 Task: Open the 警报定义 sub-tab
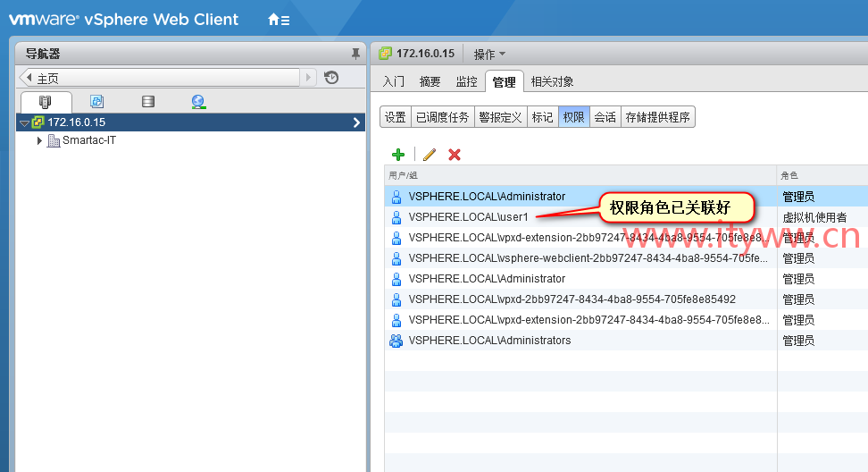pos(500,117)
